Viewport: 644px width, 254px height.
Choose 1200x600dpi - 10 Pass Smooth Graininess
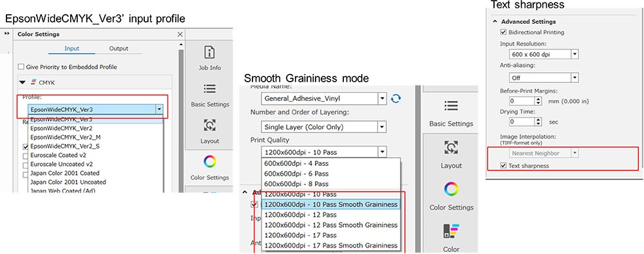330,204
